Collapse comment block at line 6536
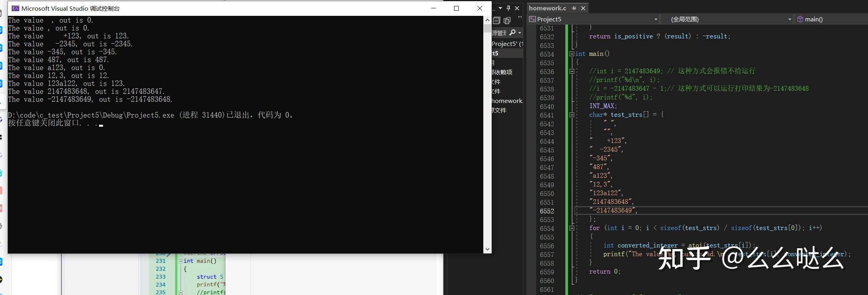 572,71
